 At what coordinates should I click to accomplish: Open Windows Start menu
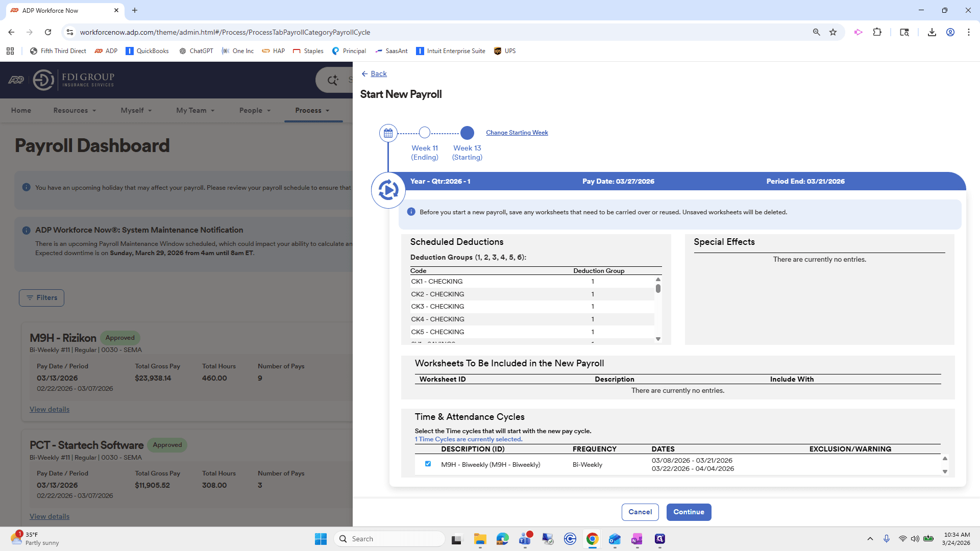pos(321,539)
